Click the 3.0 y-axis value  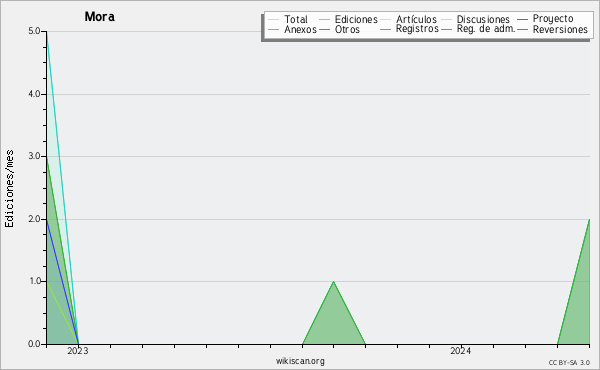(x=34, y=156)
